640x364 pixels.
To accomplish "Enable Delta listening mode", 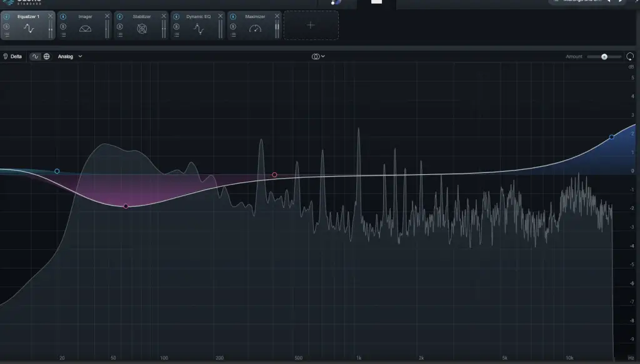I will 12,57.
